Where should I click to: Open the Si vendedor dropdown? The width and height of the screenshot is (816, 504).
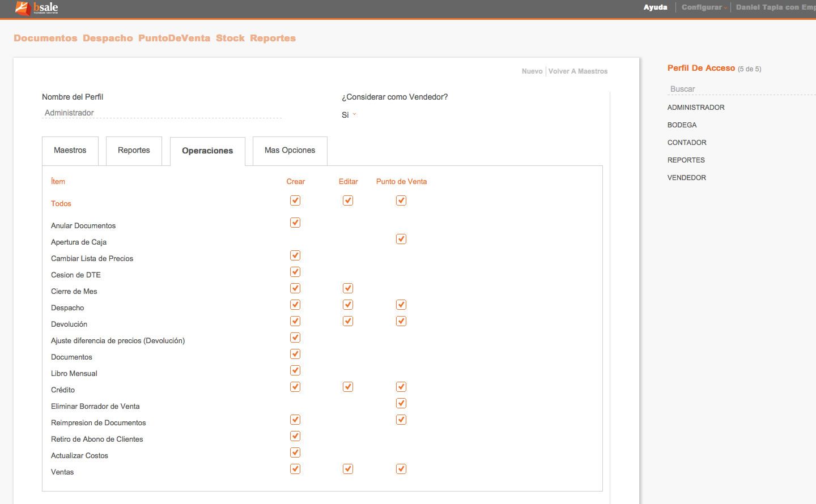(x=348, y=115)
